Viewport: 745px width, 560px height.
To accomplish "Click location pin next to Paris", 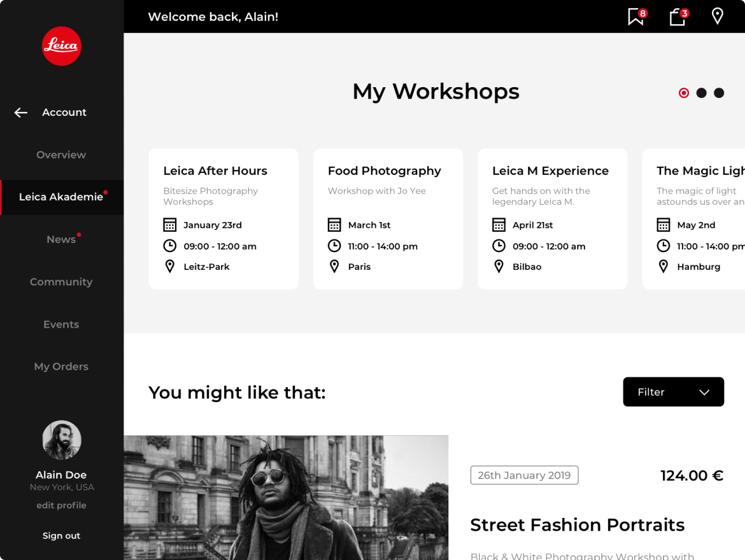I will [334, 267].
